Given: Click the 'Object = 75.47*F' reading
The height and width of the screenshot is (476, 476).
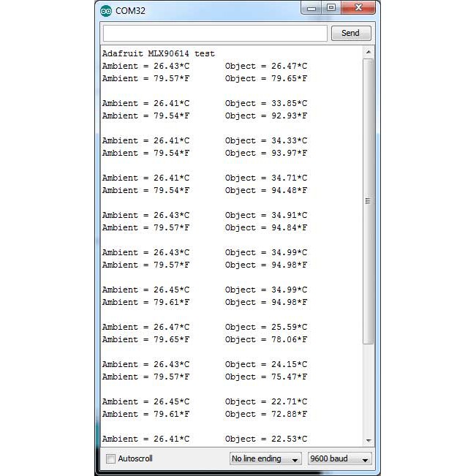Looking at the screenshot, I should tap(266, 377).
